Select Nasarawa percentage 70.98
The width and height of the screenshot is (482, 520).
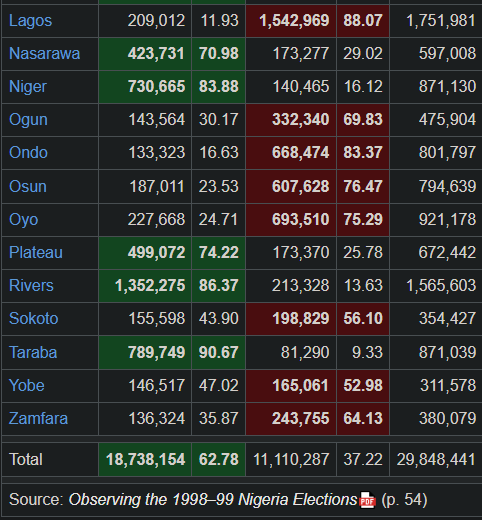tap(219, 54)
